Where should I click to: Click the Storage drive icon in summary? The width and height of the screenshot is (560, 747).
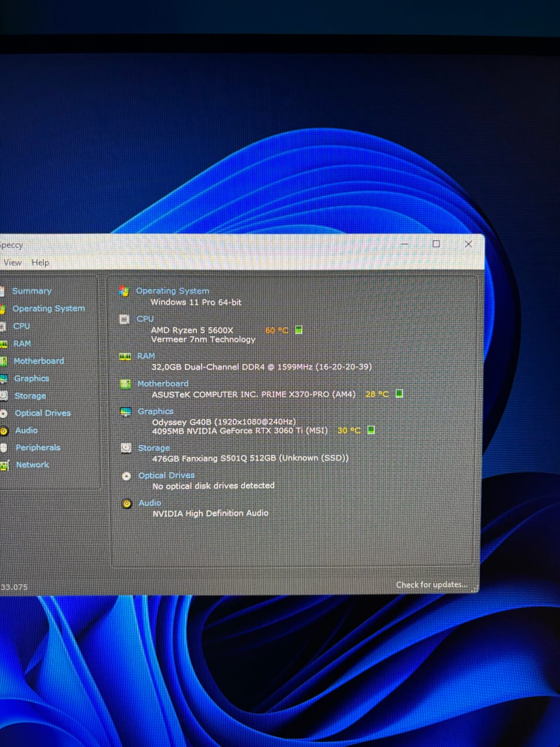click(x=126, y=448)
